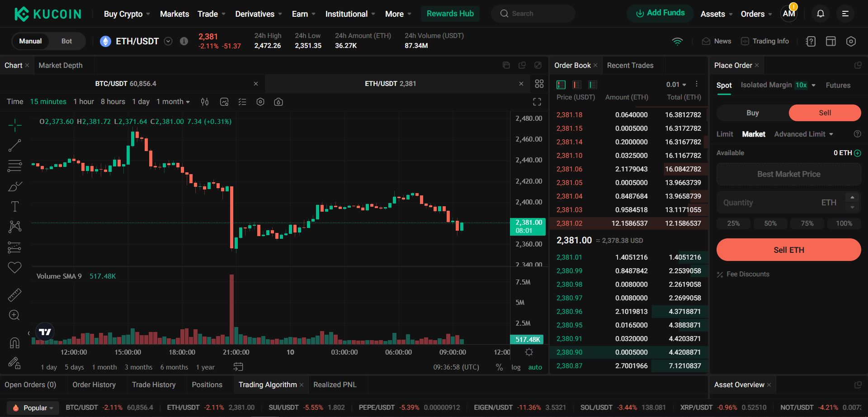Expand the Earn dropdown menu

304,14
